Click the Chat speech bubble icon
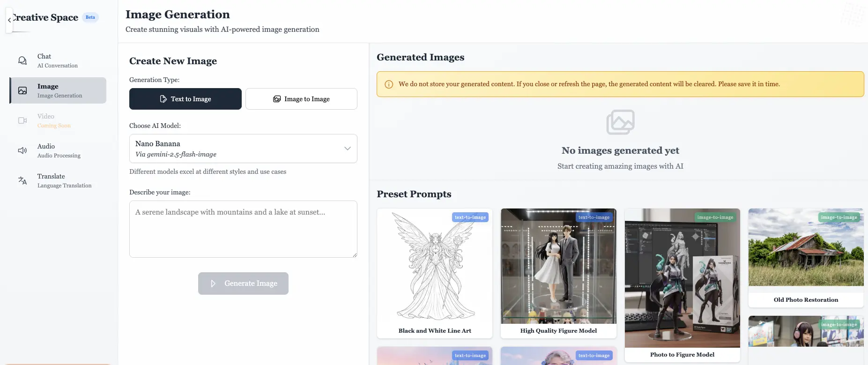 point(22,60)
